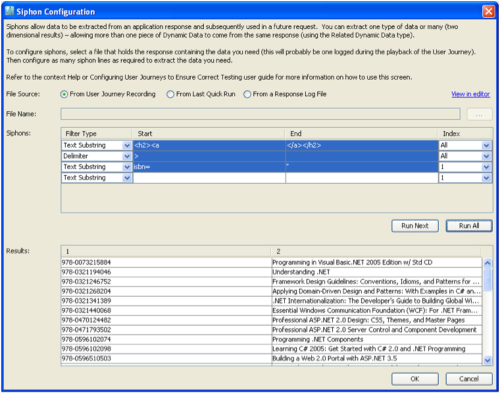Viewport: 500px width, 393px height.
Task: Select '.NET Internationalization' result cell
Action: tap(377, 301)
